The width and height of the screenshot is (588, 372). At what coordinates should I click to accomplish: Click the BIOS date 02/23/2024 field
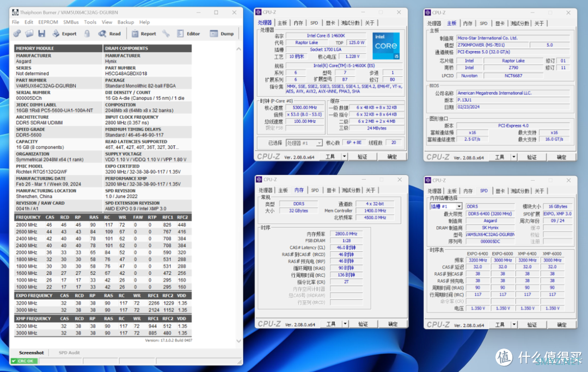(513, 107)
